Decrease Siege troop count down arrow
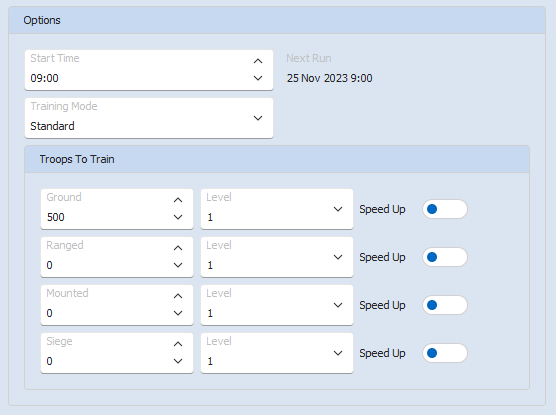 (178, 361)
